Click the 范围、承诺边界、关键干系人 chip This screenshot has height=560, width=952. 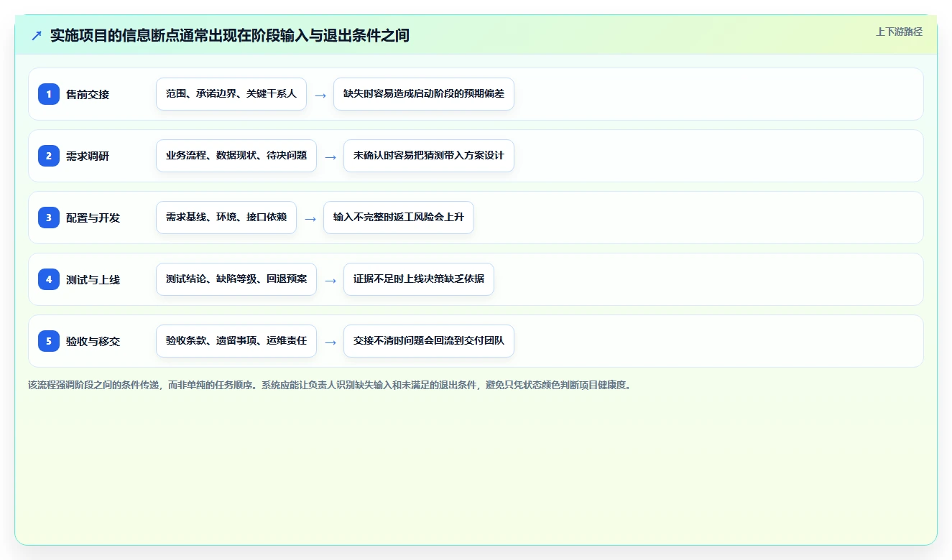tap(231, 94)
